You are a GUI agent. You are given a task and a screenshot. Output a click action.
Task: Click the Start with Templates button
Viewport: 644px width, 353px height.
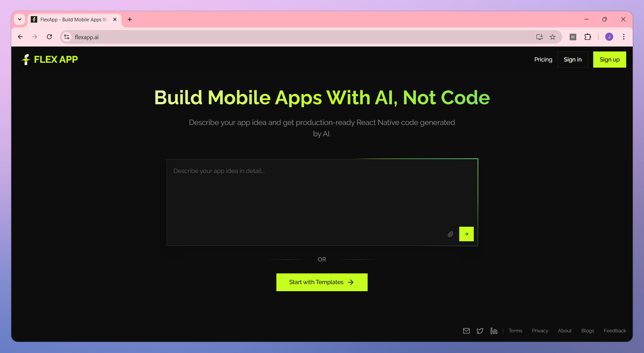321,282
